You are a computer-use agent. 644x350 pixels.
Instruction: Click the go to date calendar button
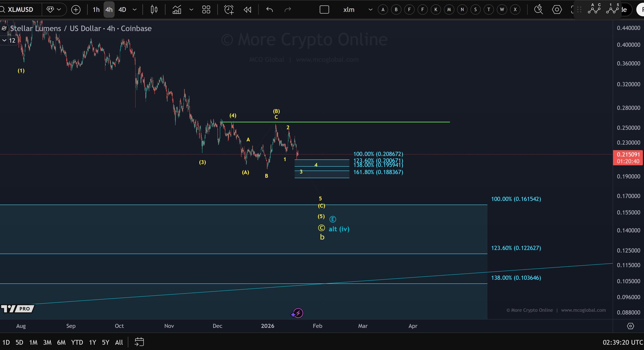pos(139,342)
